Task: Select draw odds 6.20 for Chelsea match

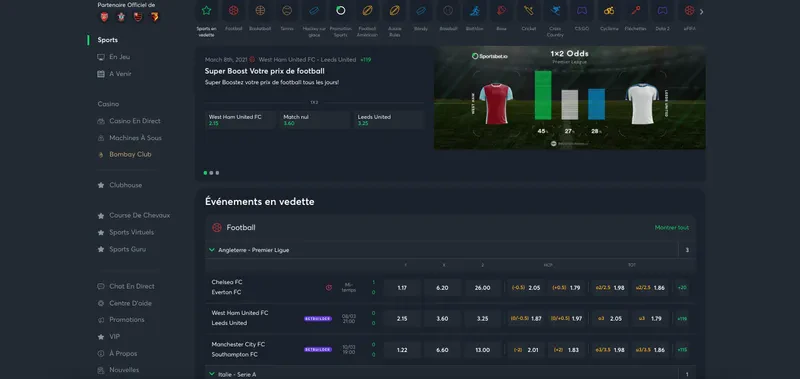Action: (x=442, y=288)
